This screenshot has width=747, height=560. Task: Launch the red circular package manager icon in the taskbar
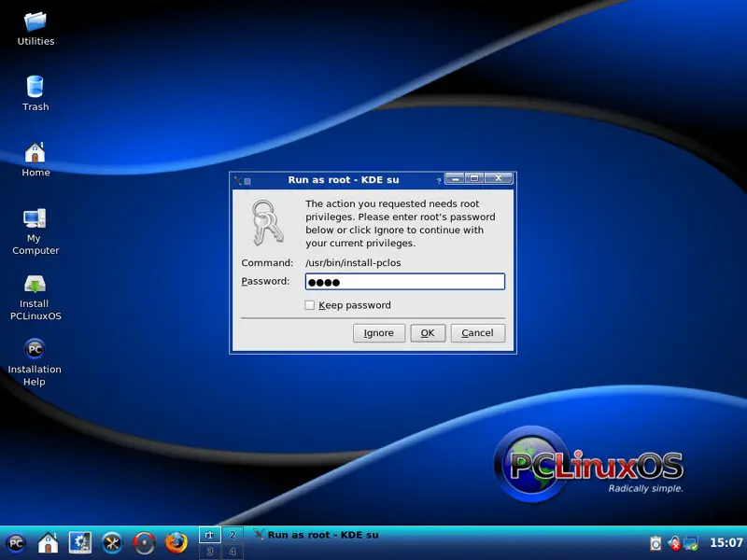144,543
